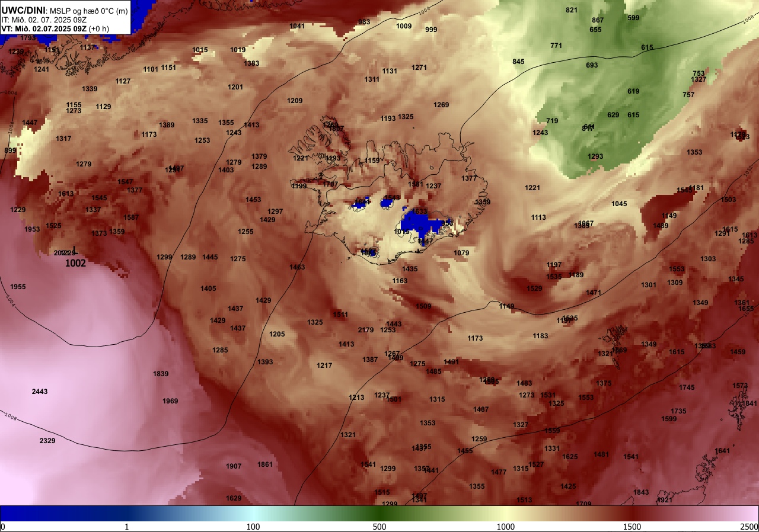Click the height value 757
Screen dimensions: 759x532
point(688,95)
